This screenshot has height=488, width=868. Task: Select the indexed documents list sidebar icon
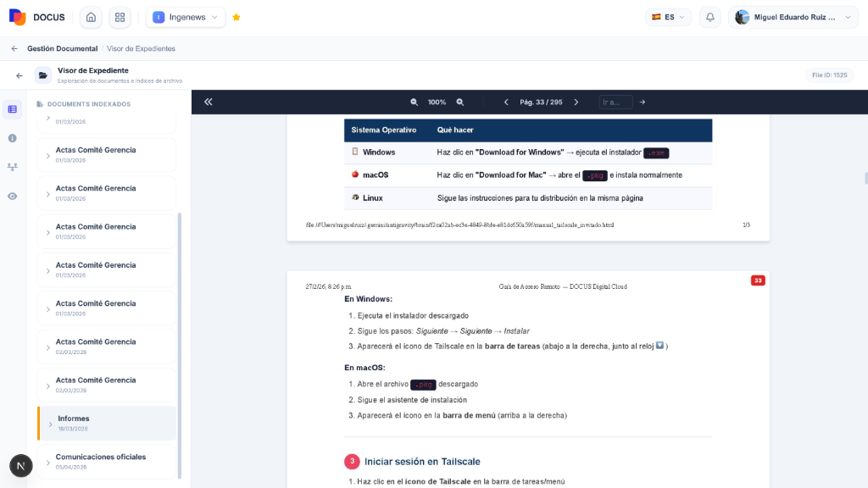(x=12, y=109)
